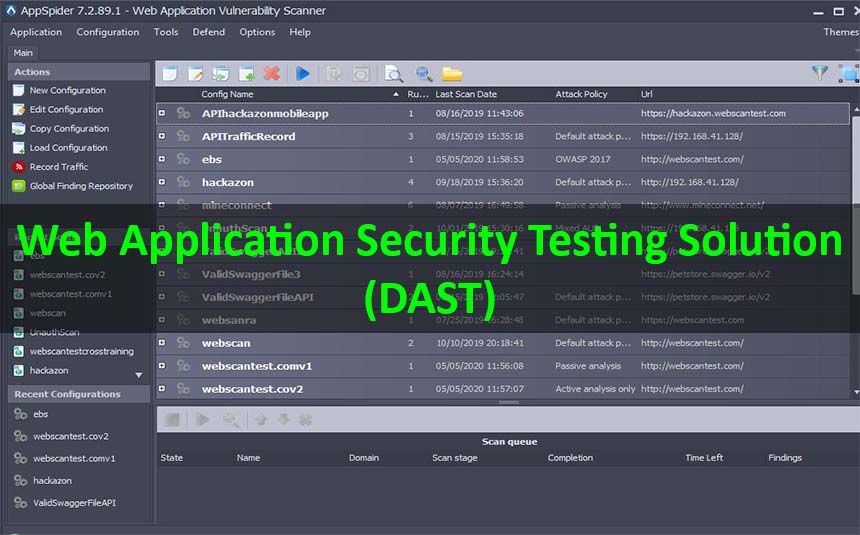This screenshot has width=860, height=535.
Task: Click the Attack Policy column header
Action: point(581,94)
